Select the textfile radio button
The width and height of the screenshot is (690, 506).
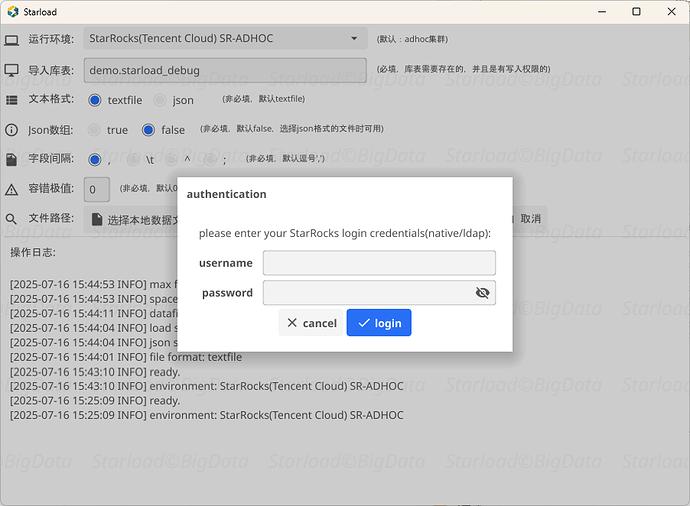[x=95, y=100]
